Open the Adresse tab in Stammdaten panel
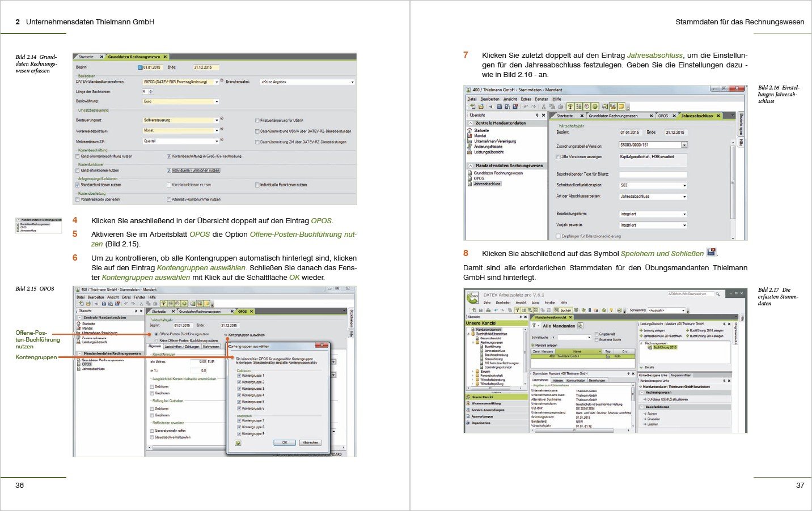Image resolution: width=812 pixels, height=511 pixels. [557, 381]
